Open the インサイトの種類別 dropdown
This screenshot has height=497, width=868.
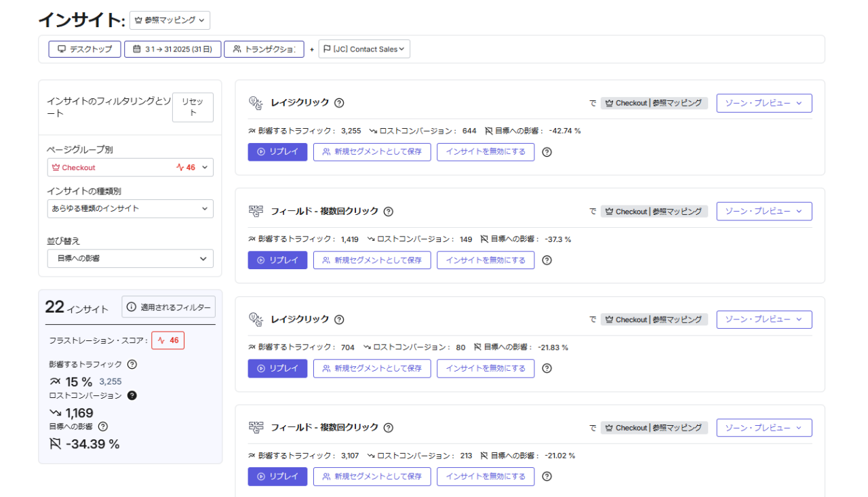click(130, 209)
